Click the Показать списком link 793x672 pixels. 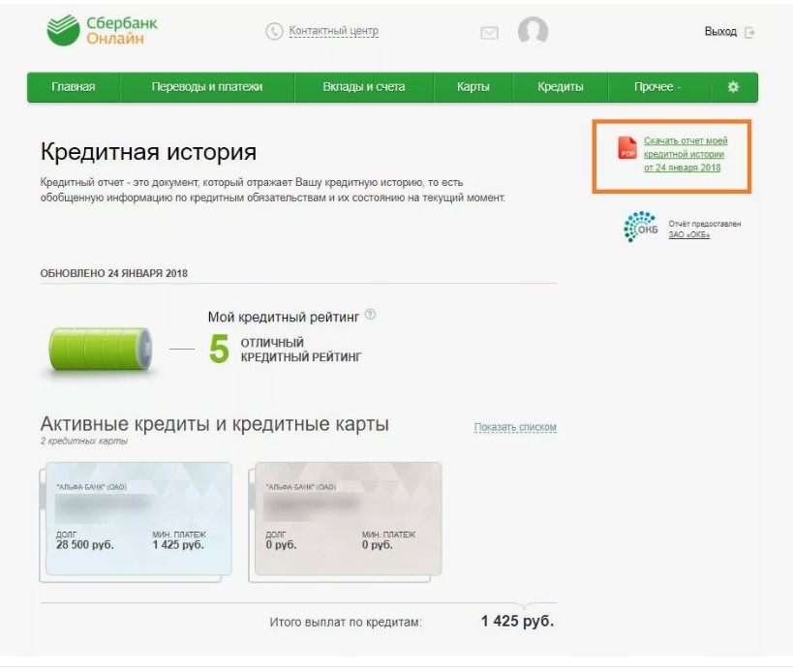(x=515, y=427)
